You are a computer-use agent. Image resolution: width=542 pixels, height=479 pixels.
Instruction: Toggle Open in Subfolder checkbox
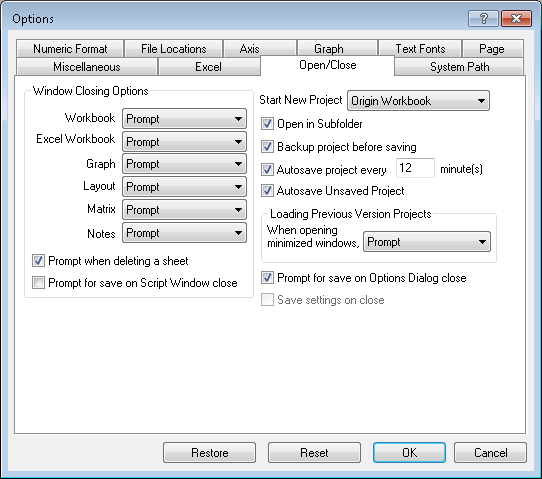[267, 124]
